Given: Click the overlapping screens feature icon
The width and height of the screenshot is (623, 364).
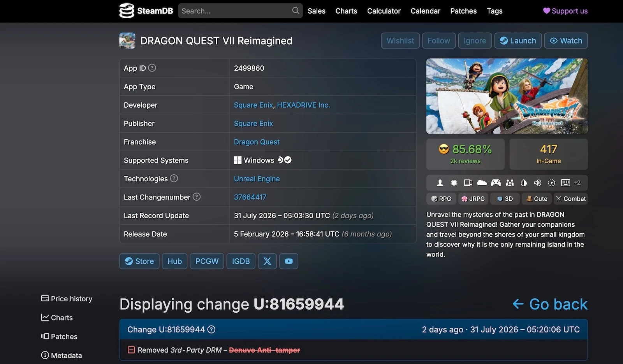Looking at the screenshot, I should (468, 183).
